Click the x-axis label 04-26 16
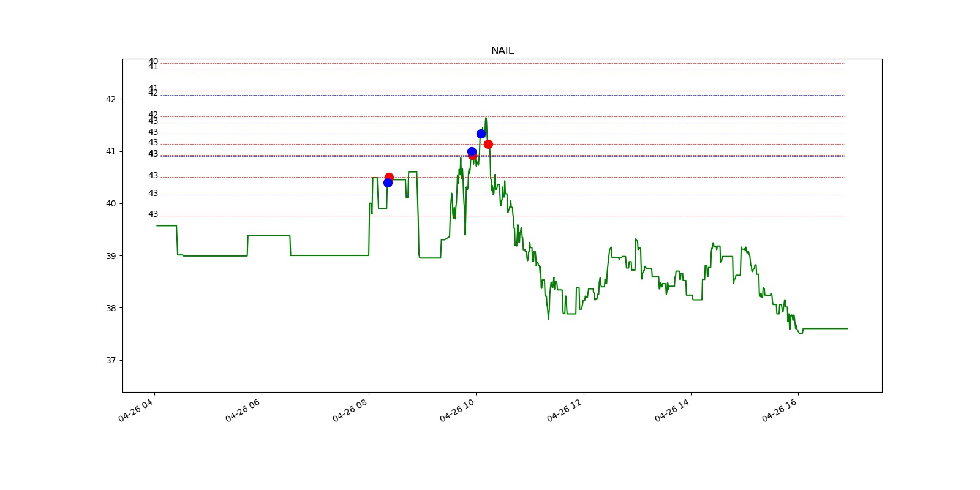The width and height of the screenshot is (980, 490). (780, 410)
